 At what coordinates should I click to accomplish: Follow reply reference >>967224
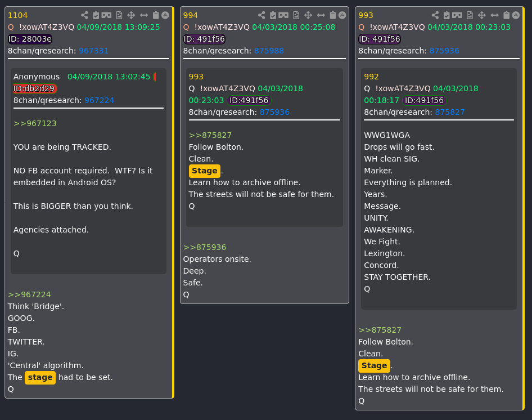tap(29, 294)
